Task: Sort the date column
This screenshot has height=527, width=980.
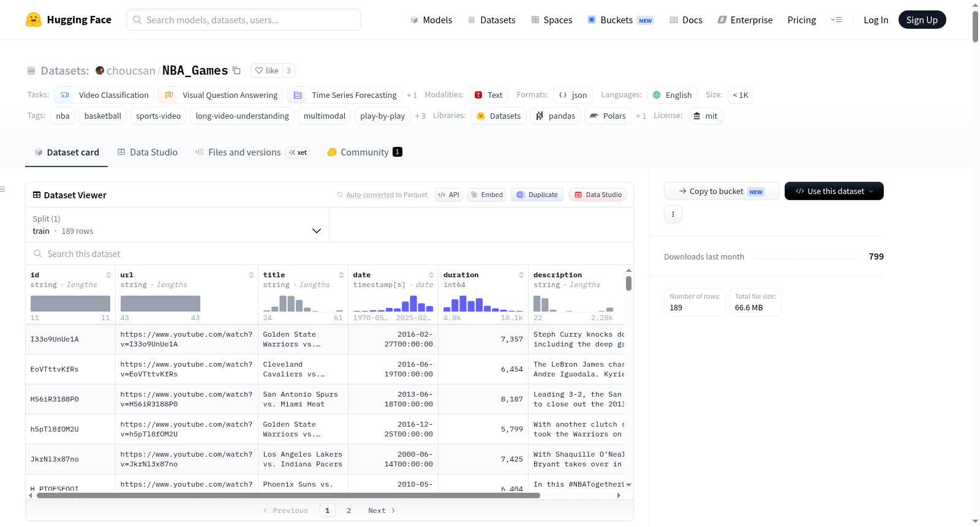Action: [x=431, y=275]
